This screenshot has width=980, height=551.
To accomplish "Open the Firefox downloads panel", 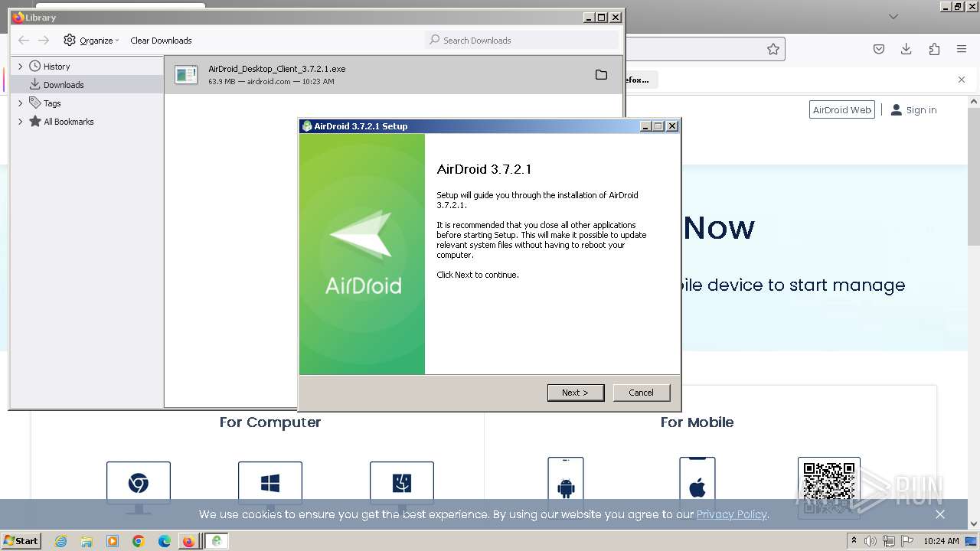I will 906,49.
